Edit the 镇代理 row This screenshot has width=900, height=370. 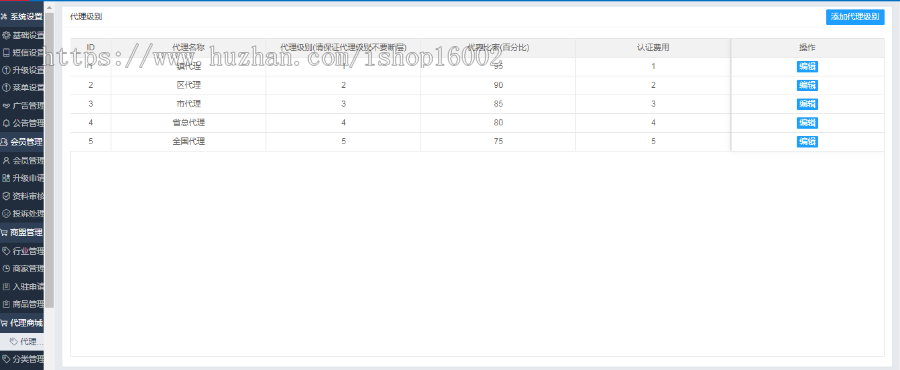[807, 67]
